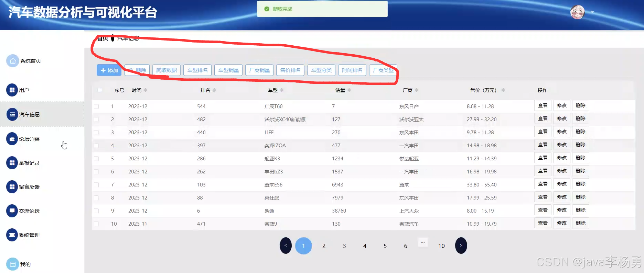Click the 一汽丰田 cell in 丰田bZ3 row
This screenshot has height=273, width=644.
tap(409, 172)
